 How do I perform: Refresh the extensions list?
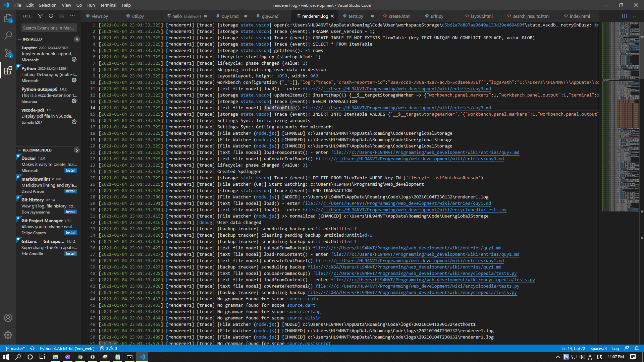[x=51, y=16]
